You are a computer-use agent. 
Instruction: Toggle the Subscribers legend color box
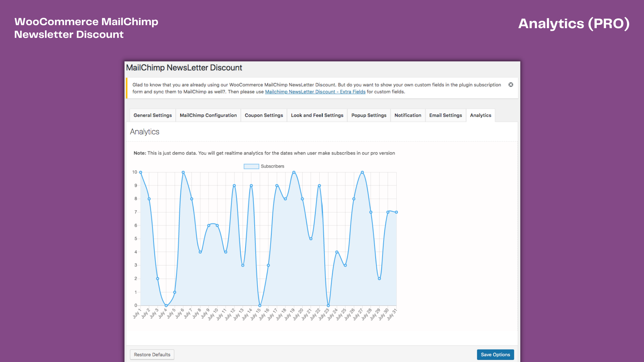pyautogui.click(x=251, y=166)
